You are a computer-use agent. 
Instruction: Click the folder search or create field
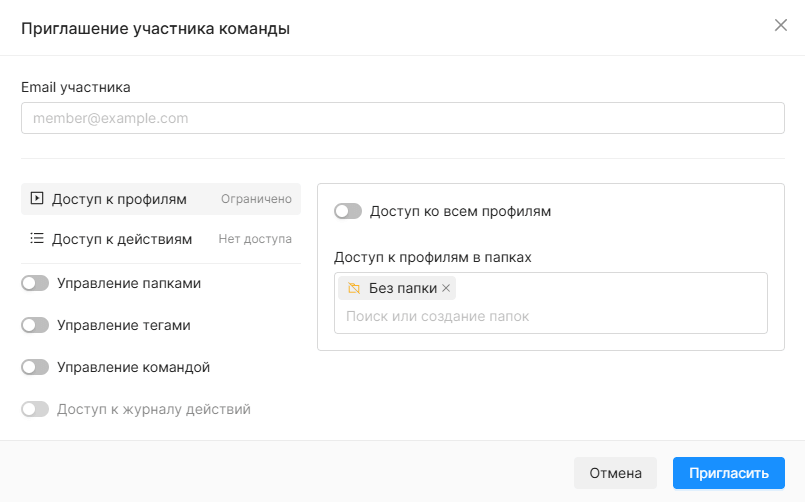(x=551, y=316)
